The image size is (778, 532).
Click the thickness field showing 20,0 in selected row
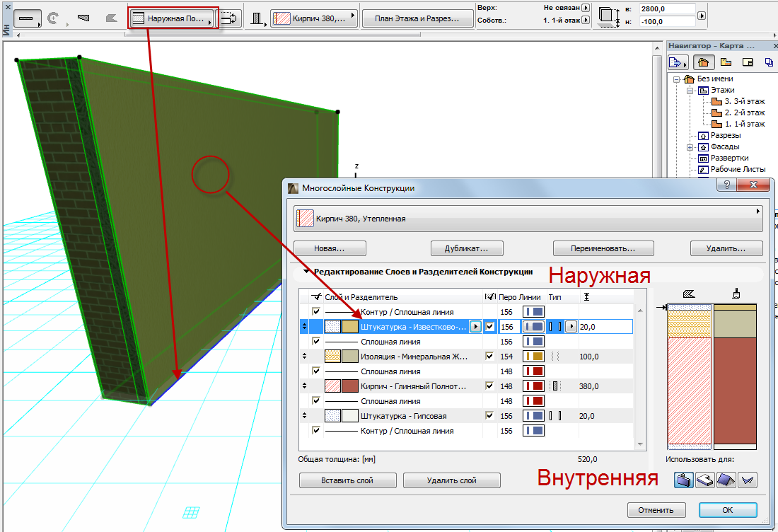(605, 327)
